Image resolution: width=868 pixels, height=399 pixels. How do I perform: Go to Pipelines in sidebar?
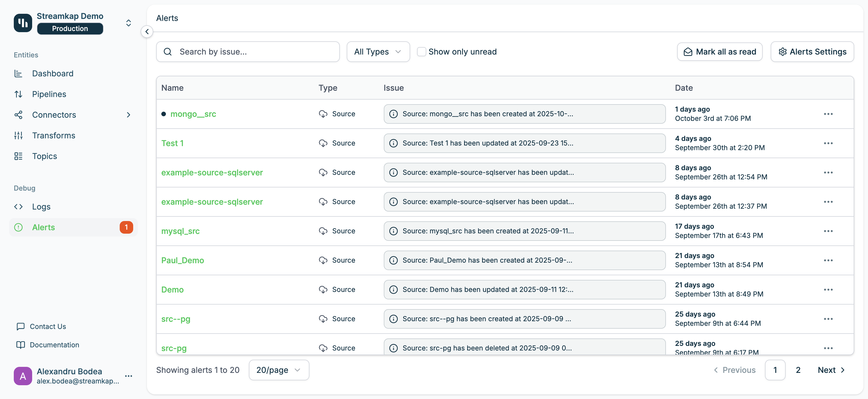pos(49,94)
